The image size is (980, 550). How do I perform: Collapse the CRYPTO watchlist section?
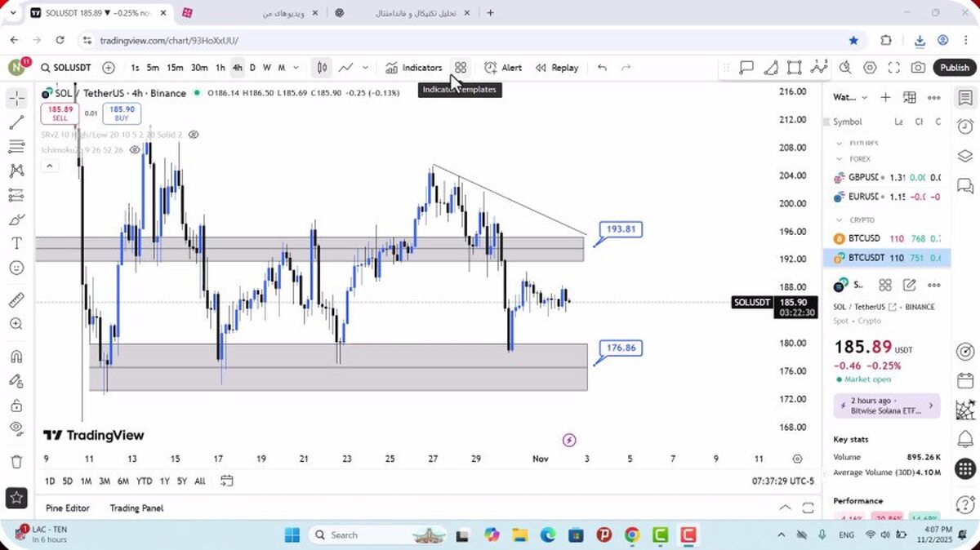pos(840,220)
